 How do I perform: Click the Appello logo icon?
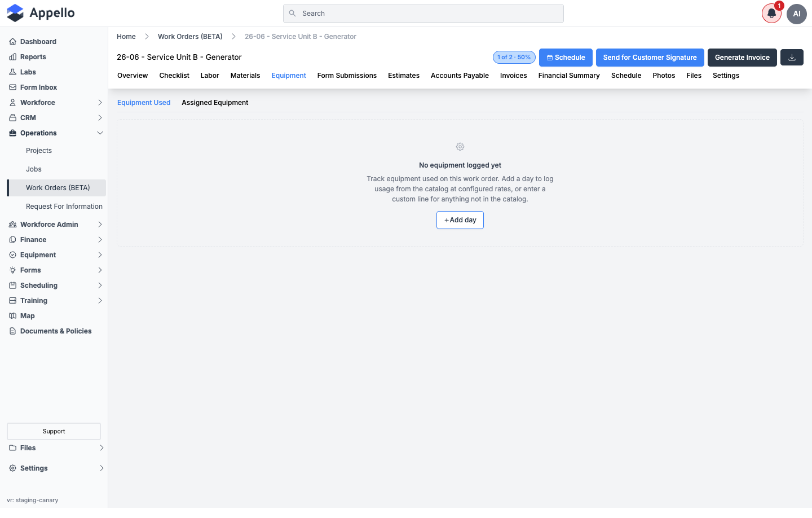(x=15, y=13)
